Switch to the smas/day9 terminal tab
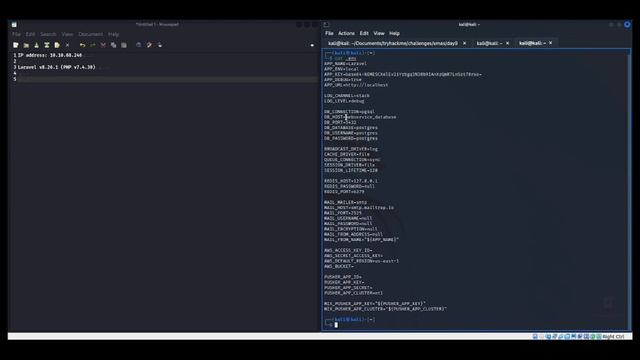The height and width of the screenshot is (360, 640). tap(393, 43)
